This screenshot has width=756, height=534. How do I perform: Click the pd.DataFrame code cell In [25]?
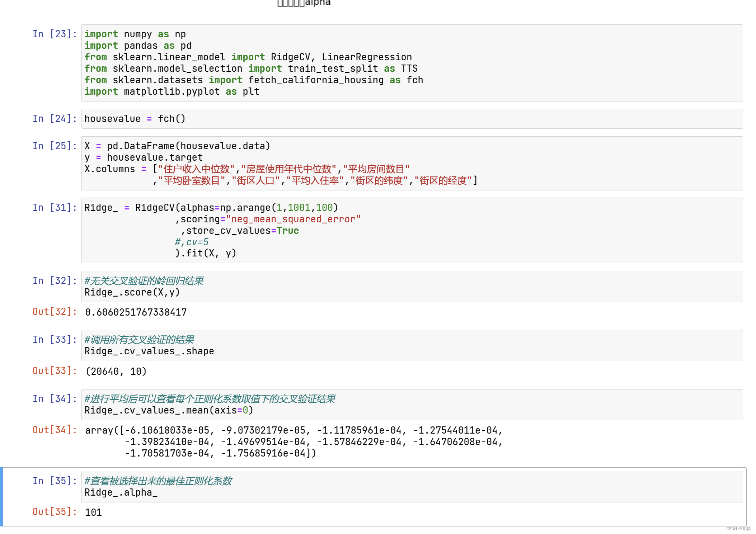click(x=412, y=163)
